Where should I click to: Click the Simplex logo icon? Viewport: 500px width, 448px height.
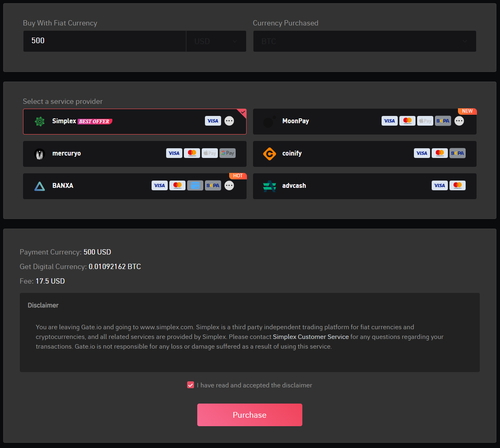pyautogui.click(x=40, y=121)
